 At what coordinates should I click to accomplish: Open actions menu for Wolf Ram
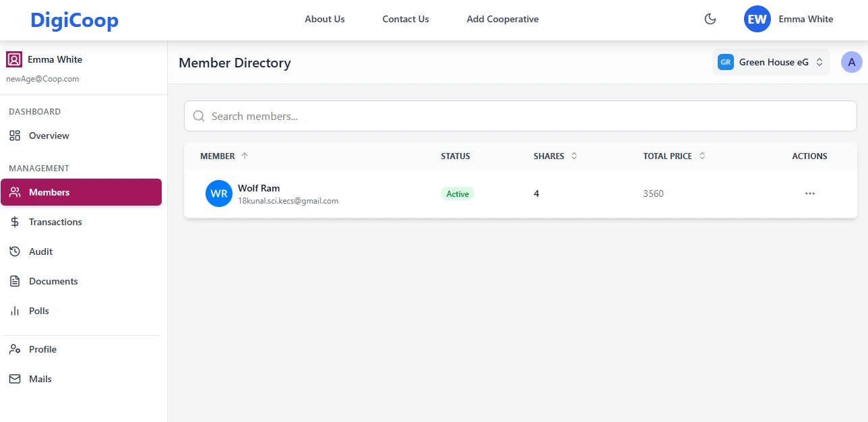coord(809,193)
